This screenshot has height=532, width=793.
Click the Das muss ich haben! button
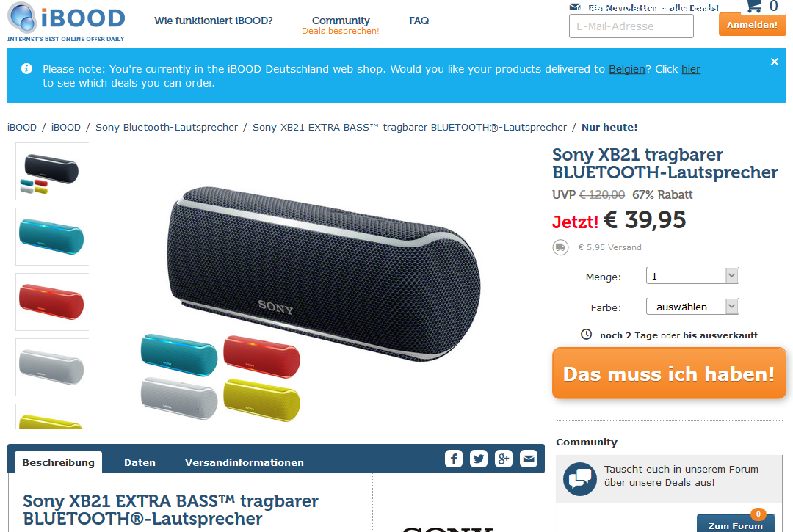[669, 374]
